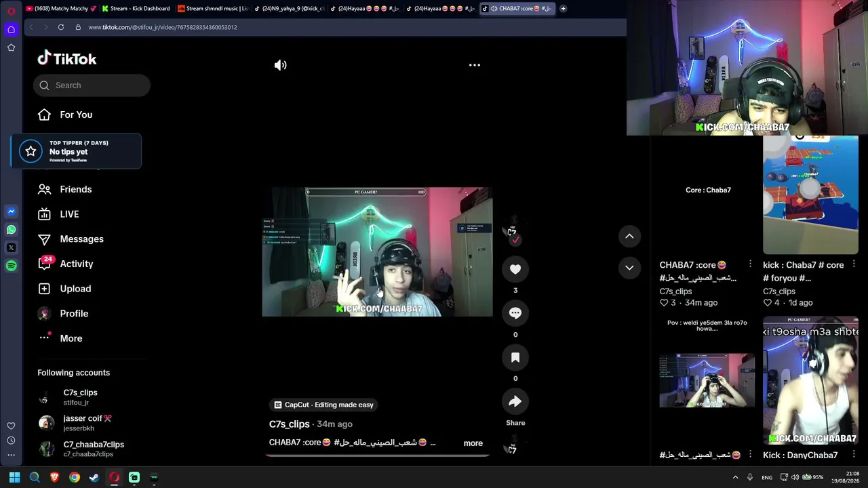Viewport: 868px width, 488px height.
Task: Mute the TikTok video sound
Action: pos(280,65)
